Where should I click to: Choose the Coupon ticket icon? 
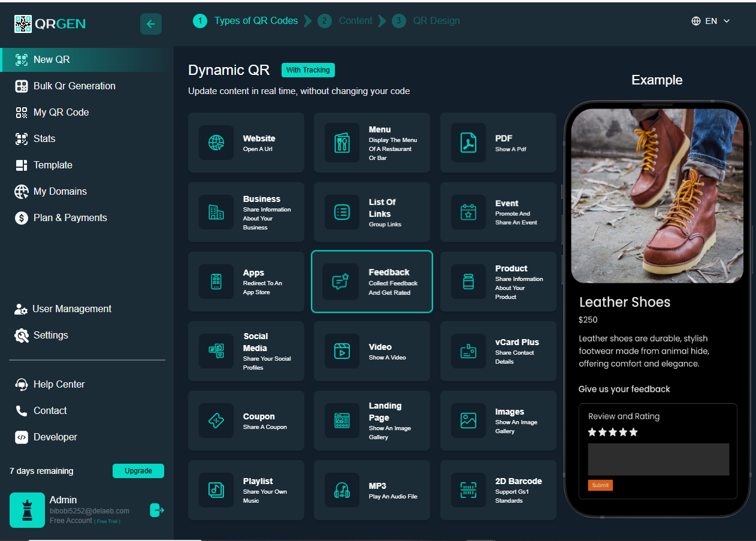click(216, 421)
